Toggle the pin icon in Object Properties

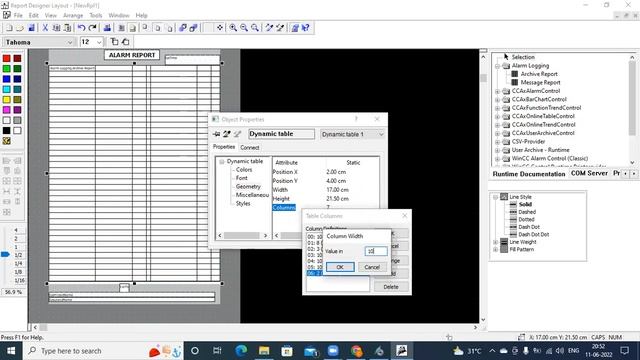(x=217, y=134)
